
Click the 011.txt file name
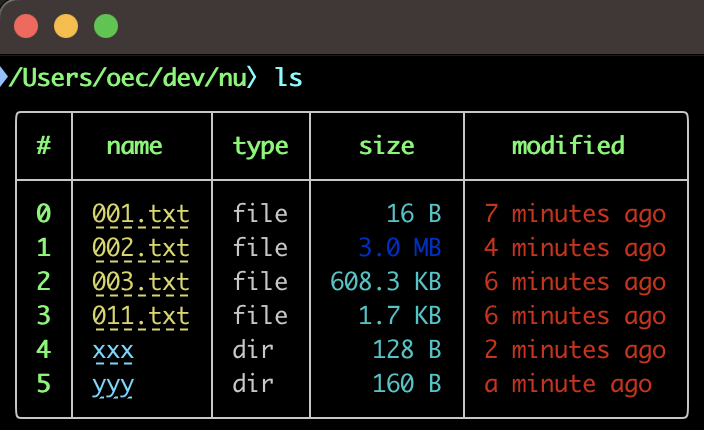pos(141,316)
